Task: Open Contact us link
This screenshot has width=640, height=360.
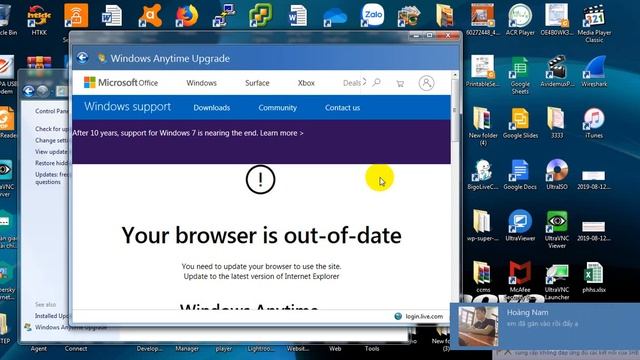Action: click(x=342, y=108)
